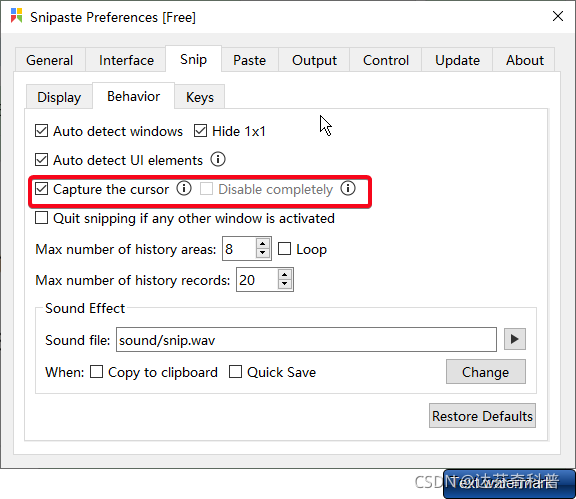Click the history records value field
The image size is (576, 499).
click(x=257, y=280)
